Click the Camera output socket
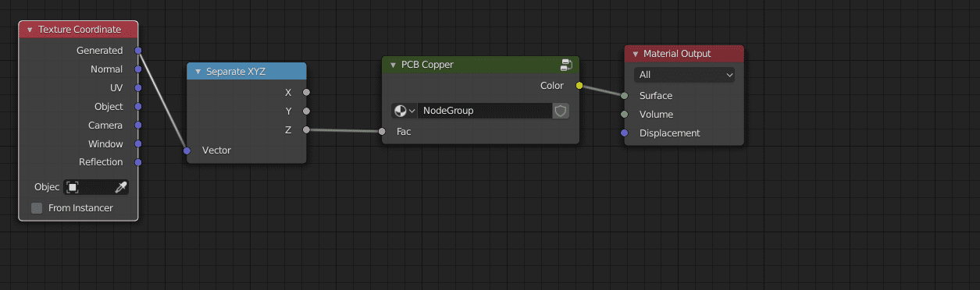 pos(138,126)
